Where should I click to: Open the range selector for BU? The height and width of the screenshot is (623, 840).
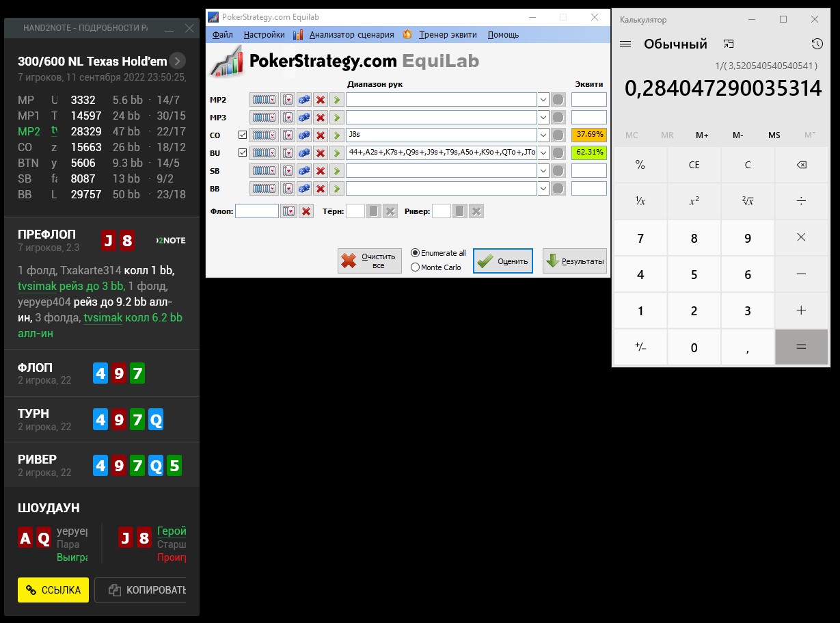(264, 153)
